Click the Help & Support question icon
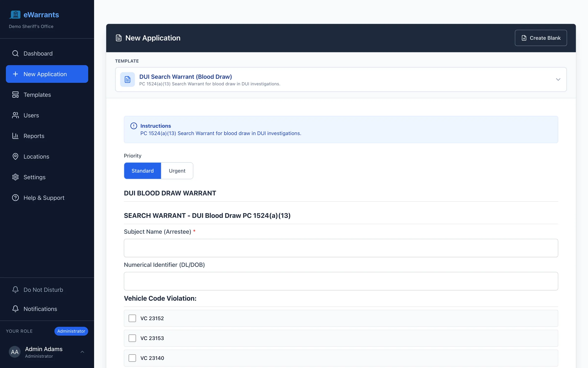Image resolution: width=588 pixels, height=368 pixels. pos(15,197)
